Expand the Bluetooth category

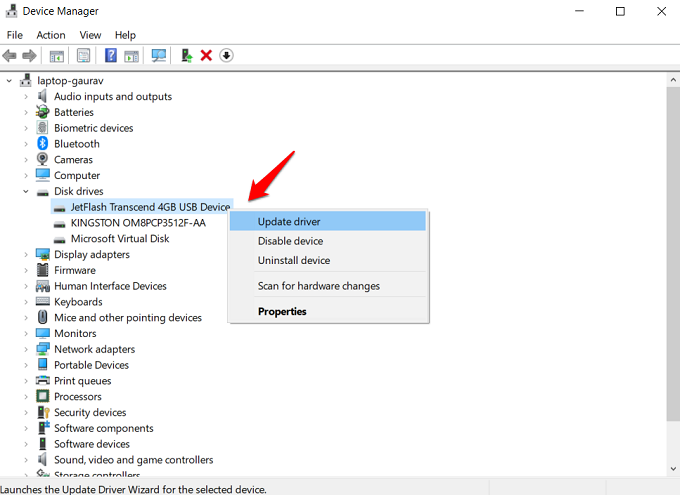point(26,144)
